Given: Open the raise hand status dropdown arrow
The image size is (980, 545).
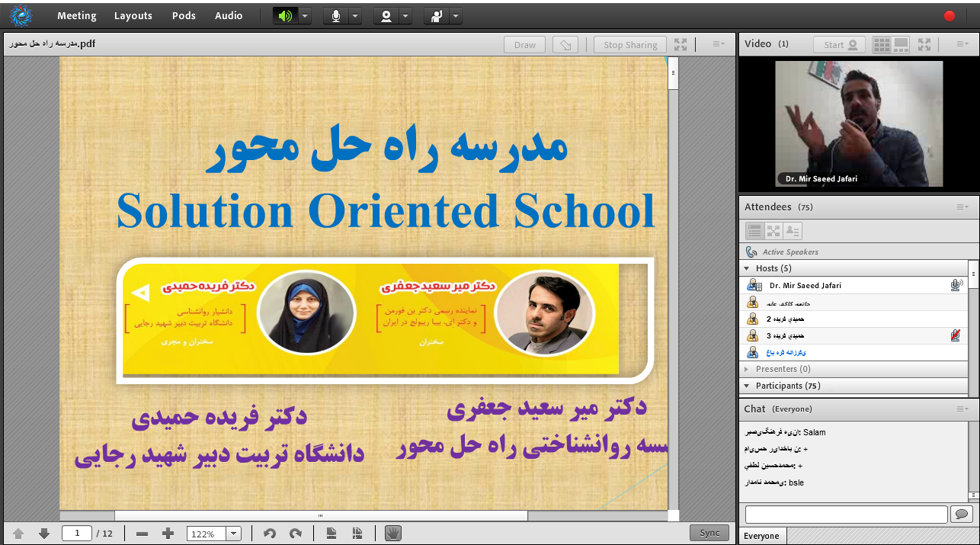Looking at the screenshot, I should (456, 16).
